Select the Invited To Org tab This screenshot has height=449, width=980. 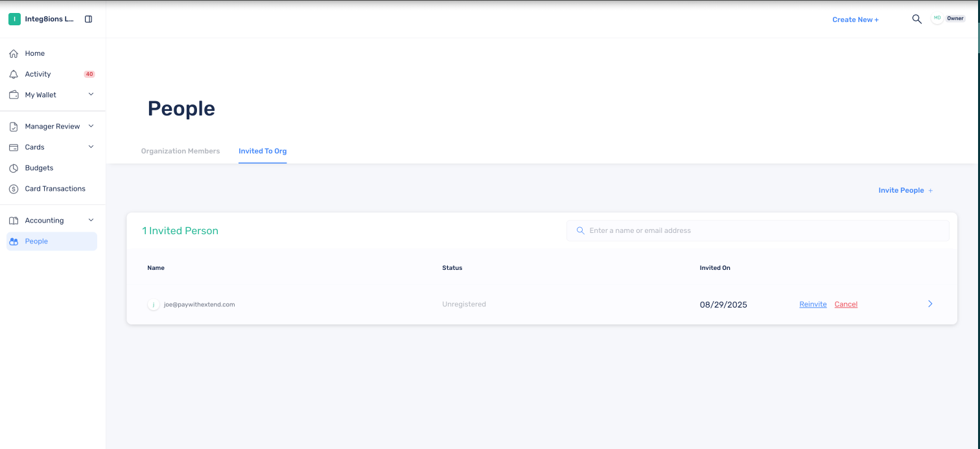click(262, 151)
